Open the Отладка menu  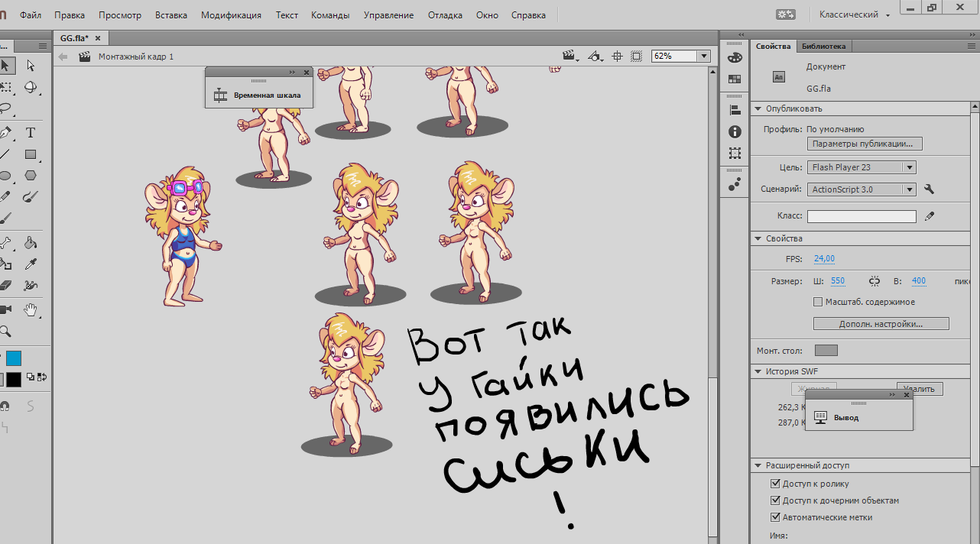pos(445,15)
